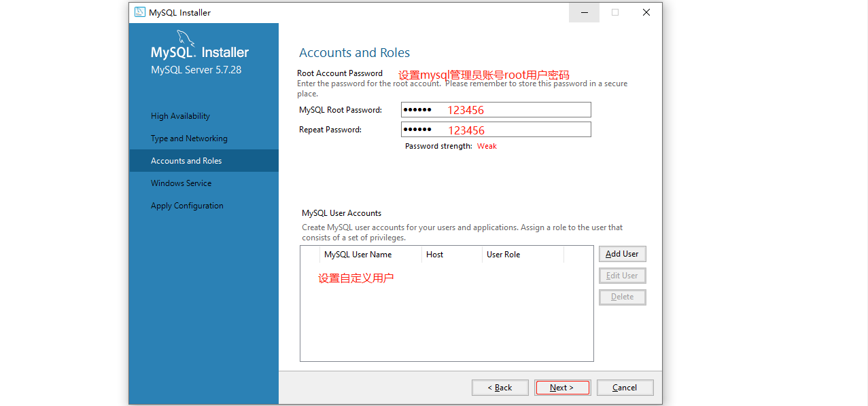The image size is (868, 406).
Task: Proceed with the Next button
Action: pos(562,388)
